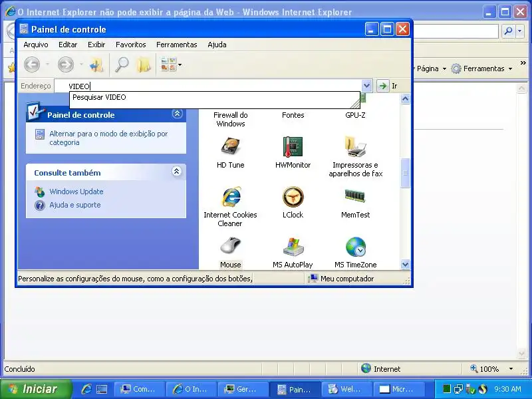This screenshot has width=532, height=399.
Task: Click the green tray icon beside network icon
Action: [446, 389]
